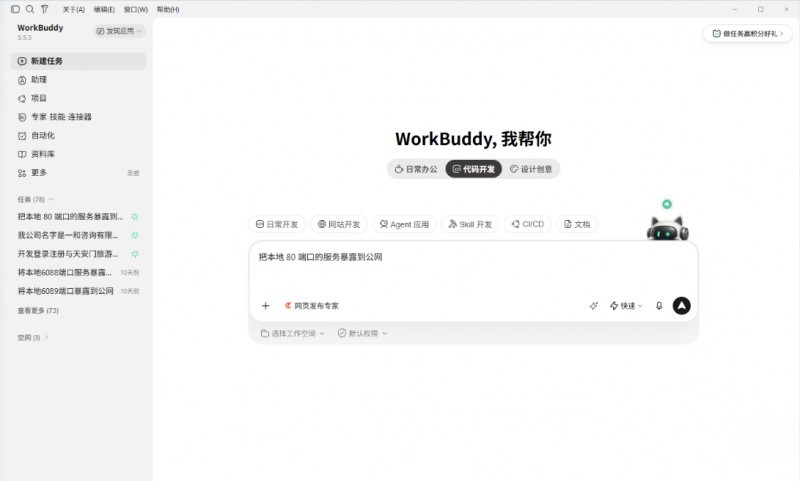Click the plus attachment icon
Image resolution: width=800 pixels, height=481 pixels.
click(x=265, y=306)
